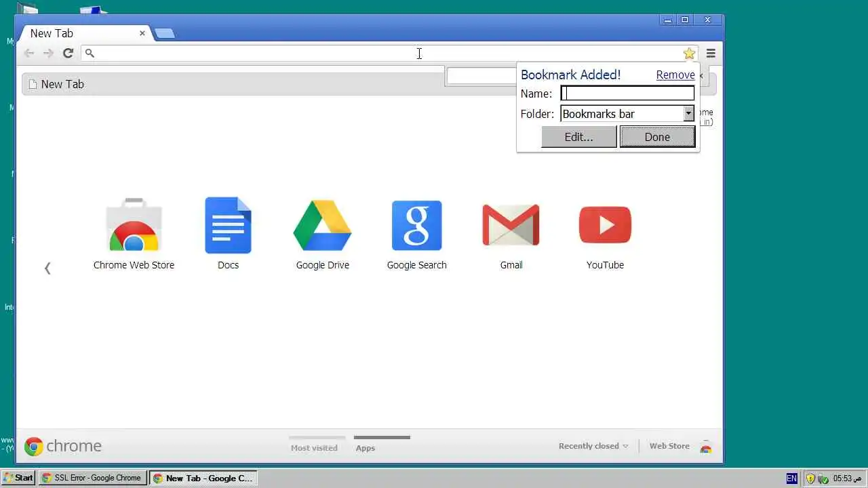Open the Google Search app icon
The height and width of the screenshot is (488, 868).
(x=416, y=226)
